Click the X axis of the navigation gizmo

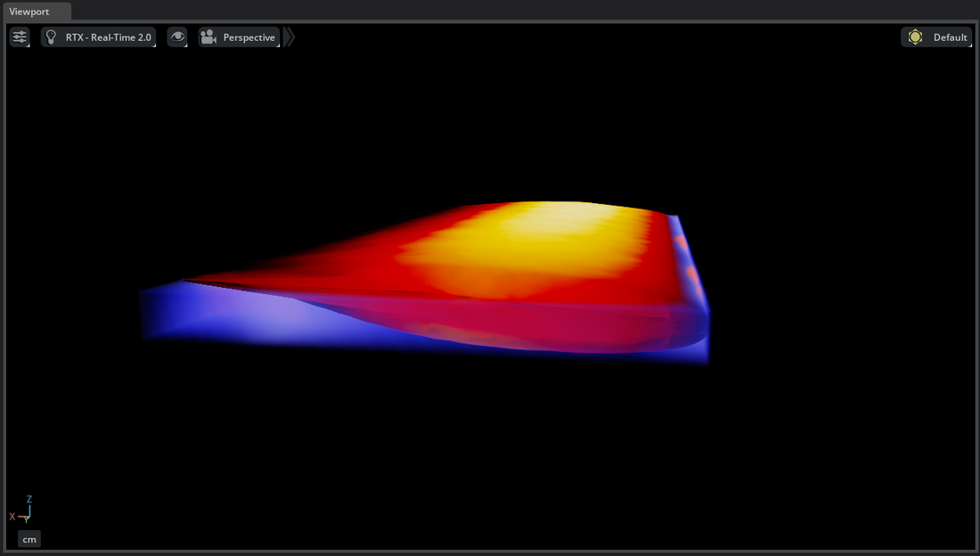[12, 515]
